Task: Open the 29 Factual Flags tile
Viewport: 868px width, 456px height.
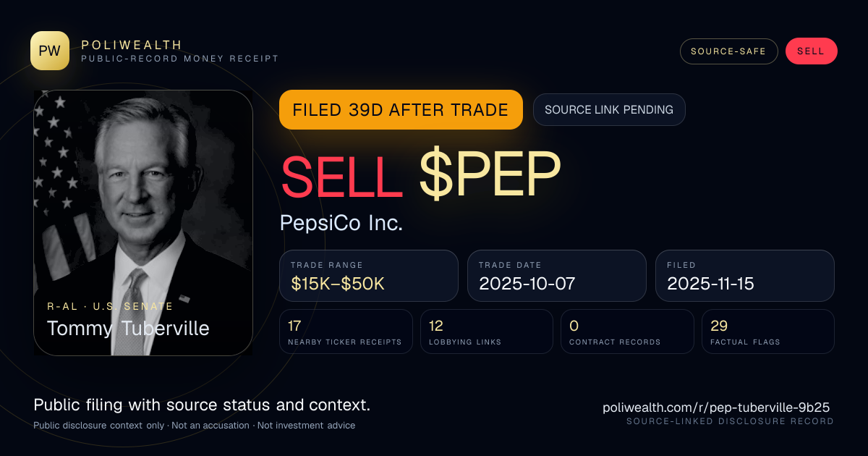Action: [768, 332]
